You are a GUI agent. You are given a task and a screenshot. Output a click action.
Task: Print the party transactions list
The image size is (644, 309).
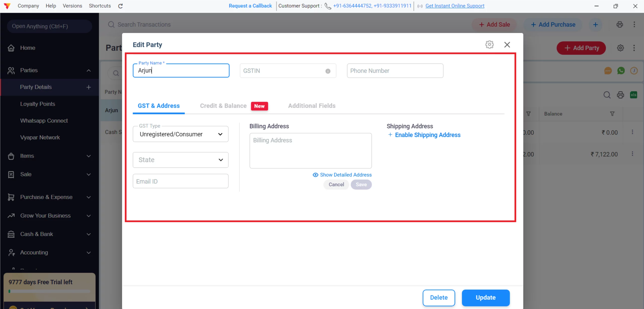pyautogui.click(x=620, y=95)
